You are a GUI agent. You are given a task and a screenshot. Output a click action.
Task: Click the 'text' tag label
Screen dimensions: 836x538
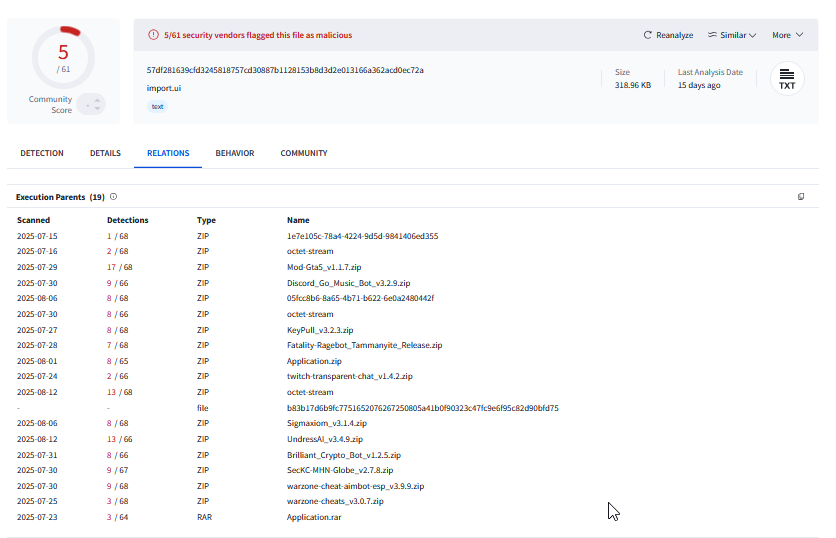coord(157,106)
